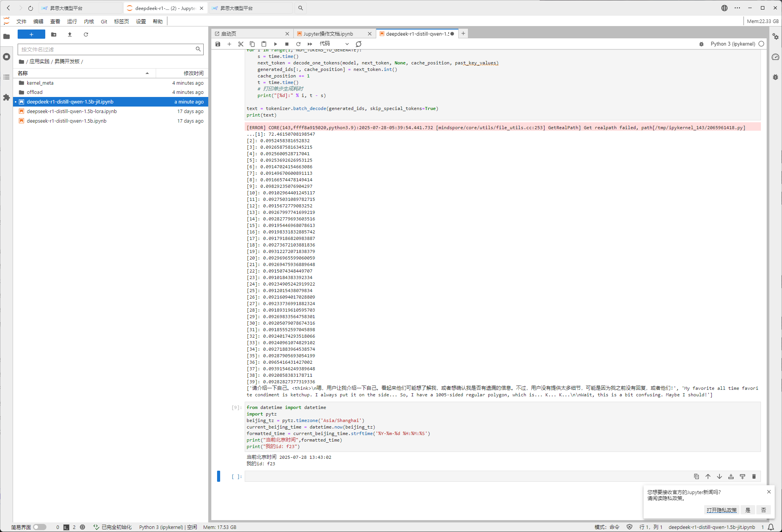
Task: Delete the active cell via trash icon
Action: pos(754,476)
